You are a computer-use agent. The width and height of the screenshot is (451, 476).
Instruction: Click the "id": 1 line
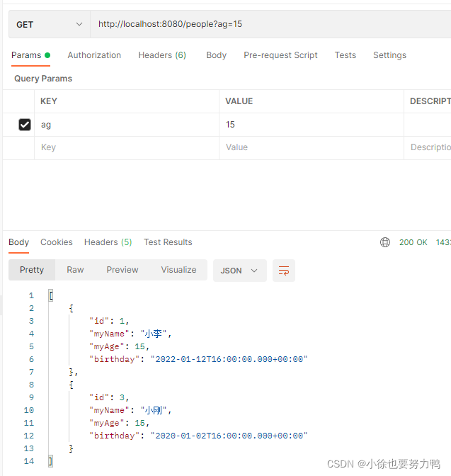click(x=109, y=321)
